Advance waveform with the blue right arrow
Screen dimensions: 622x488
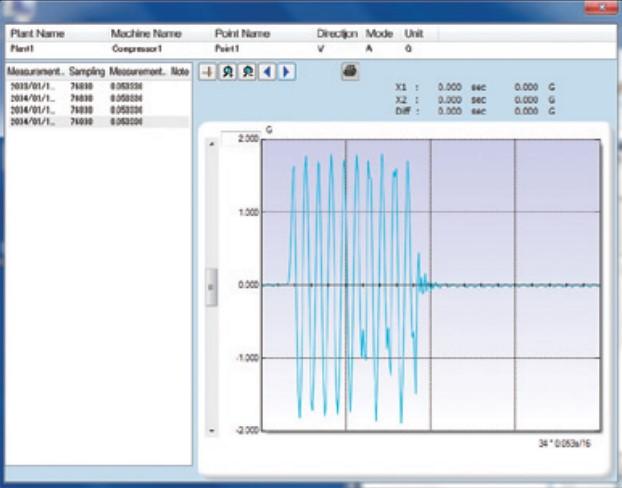(x=287, y=72)
